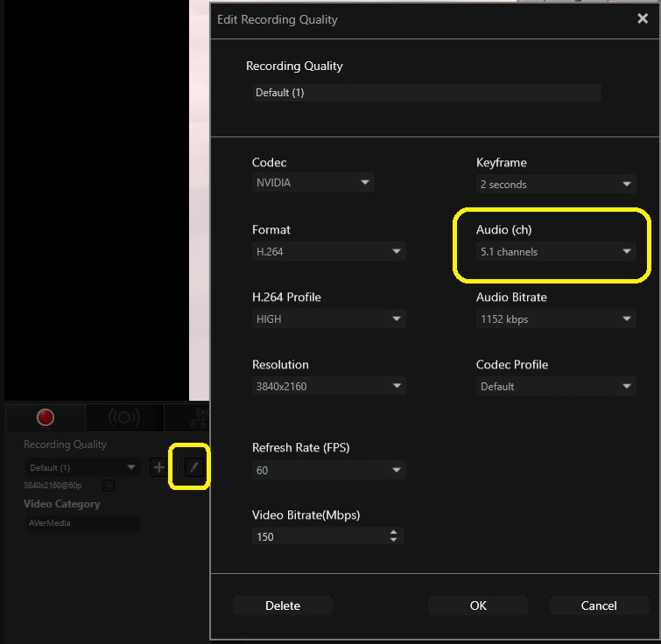
Task: Click the red Record tab icon
Action: point(45,417)
